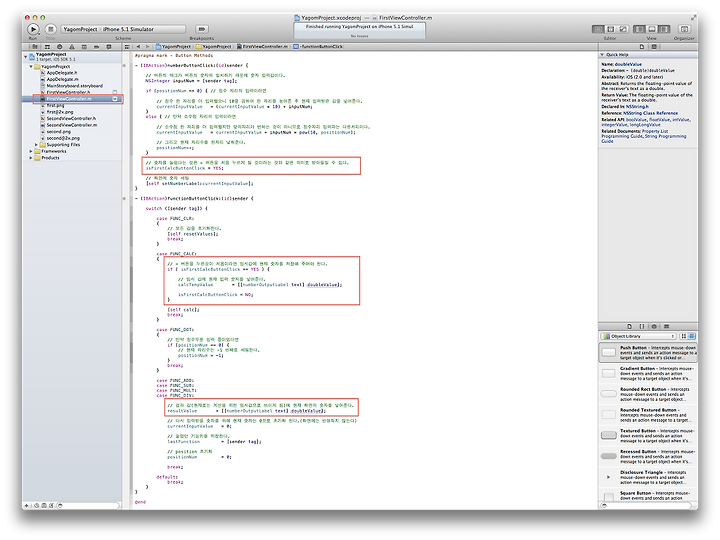Image resolution: width=720 pixels, height=540 pixels.
Task: Toggle the Breakpoints button
Action: (x=202, y=29)
